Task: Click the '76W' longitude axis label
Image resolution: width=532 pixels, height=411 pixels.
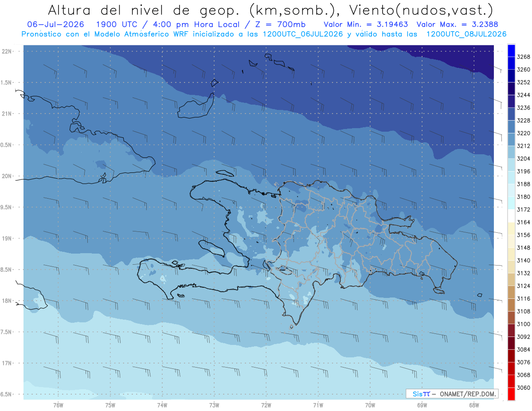Action: [x=58, y=405]
